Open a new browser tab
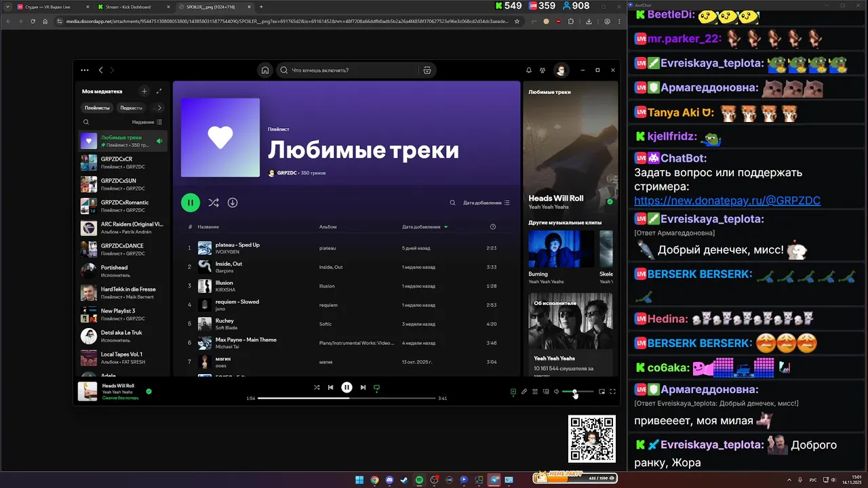Screen dimensions: 868x488 tap(261, 7)
